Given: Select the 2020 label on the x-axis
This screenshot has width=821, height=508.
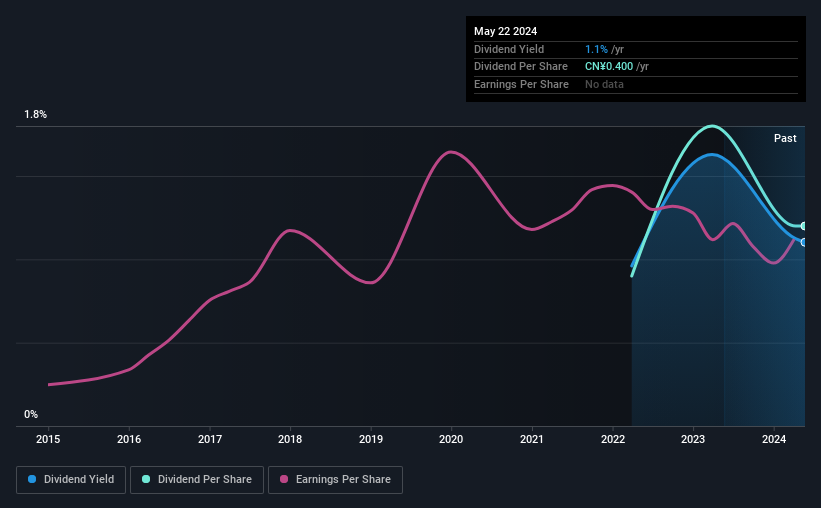Looking at the screenshot, I should [451, 439].
